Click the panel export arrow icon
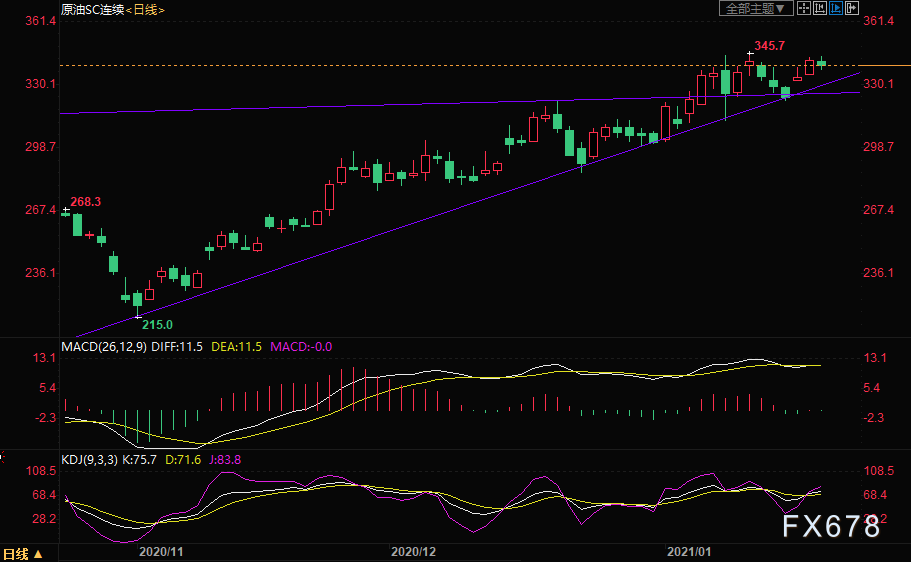The height and width of the screenshot is (562, 911). [852, 8]
